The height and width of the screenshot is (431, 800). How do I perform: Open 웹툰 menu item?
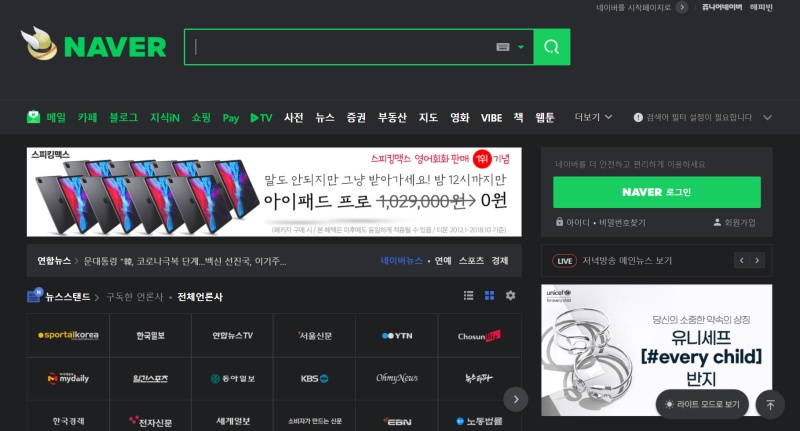coord(544,118)
